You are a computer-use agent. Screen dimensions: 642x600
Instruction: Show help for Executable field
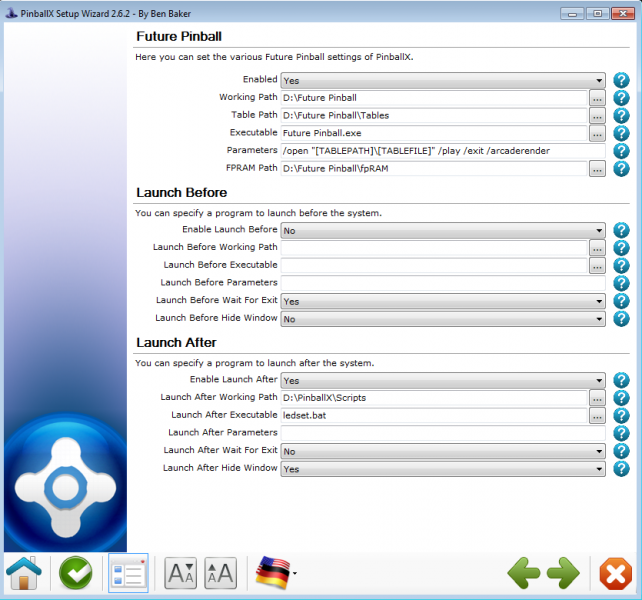click(x=621, y=133)
